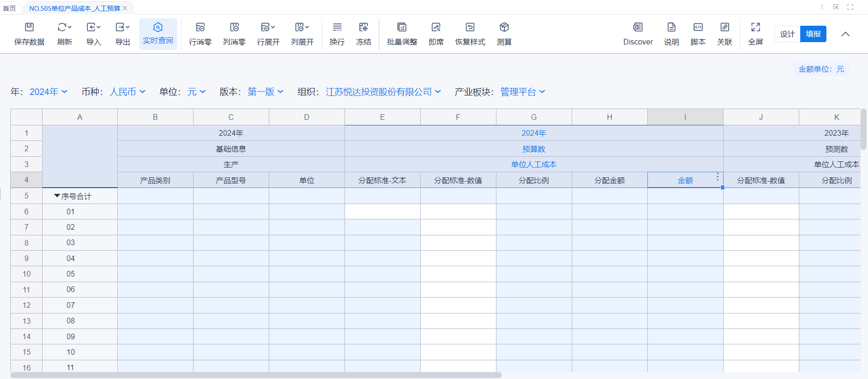Viewport: 868px width, 379px height.
Task: Collapse the 序号合计 row group
Action: (x=57, y=196)
